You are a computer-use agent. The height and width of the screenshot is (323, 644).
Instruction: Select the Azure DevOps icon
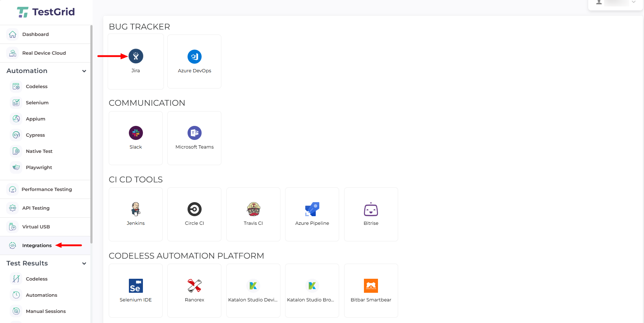coord(194,57)
